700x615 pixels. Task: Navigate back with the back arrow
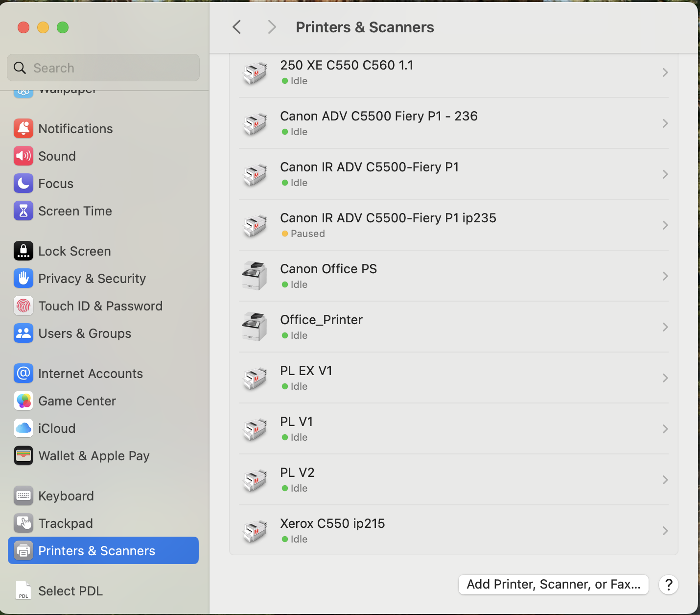point(237,27)
